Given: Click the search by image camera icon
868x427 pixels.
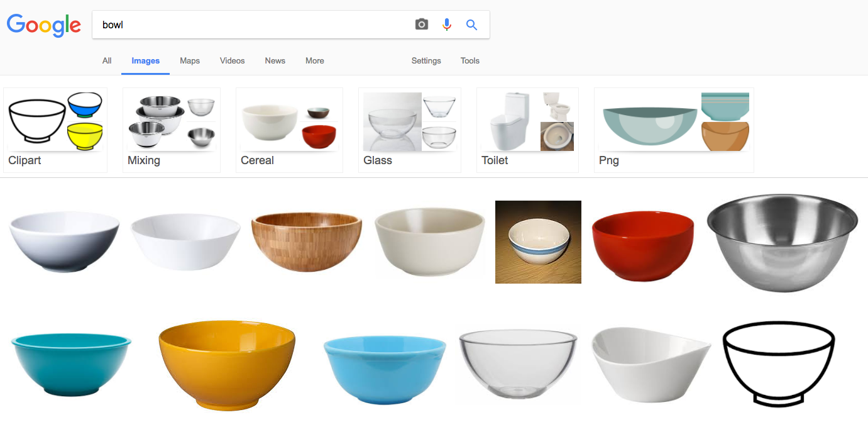Looking at the screenshot, I should click(421, 24).
